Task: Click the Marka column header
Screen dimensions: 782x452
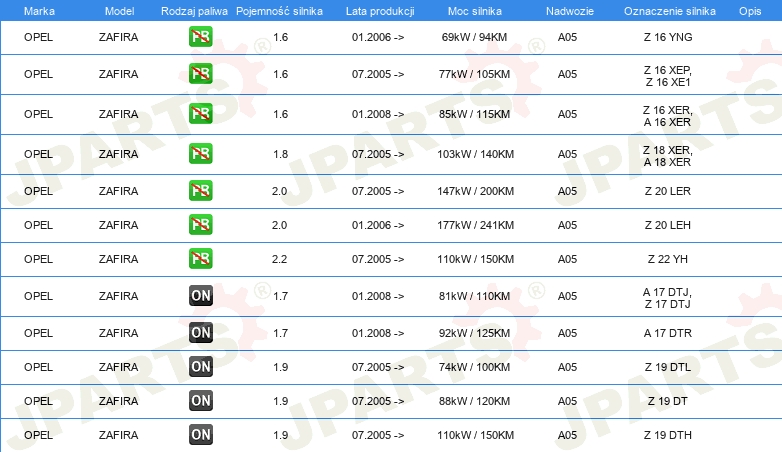Action: point(39,11)
